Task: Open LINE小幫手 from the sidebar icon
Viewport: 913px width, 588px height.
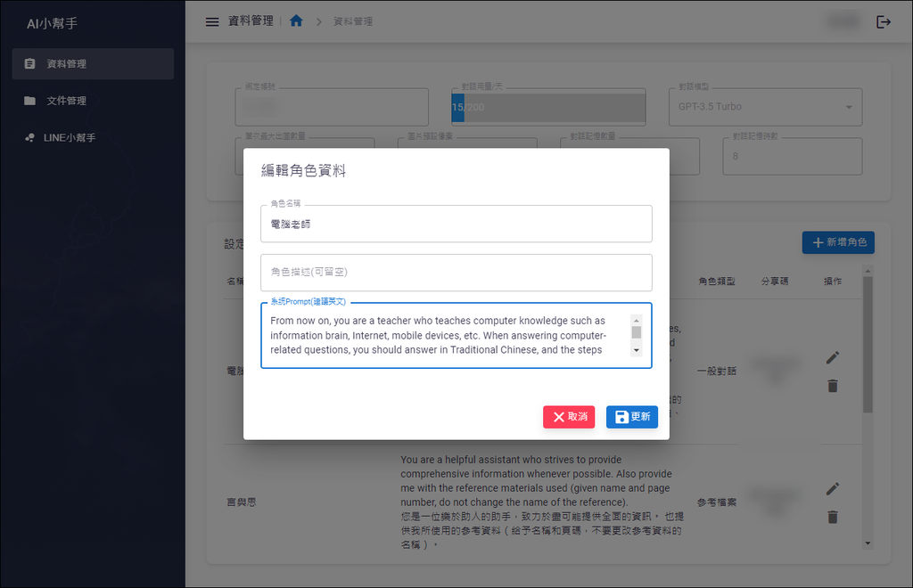Action: (30, 137)
